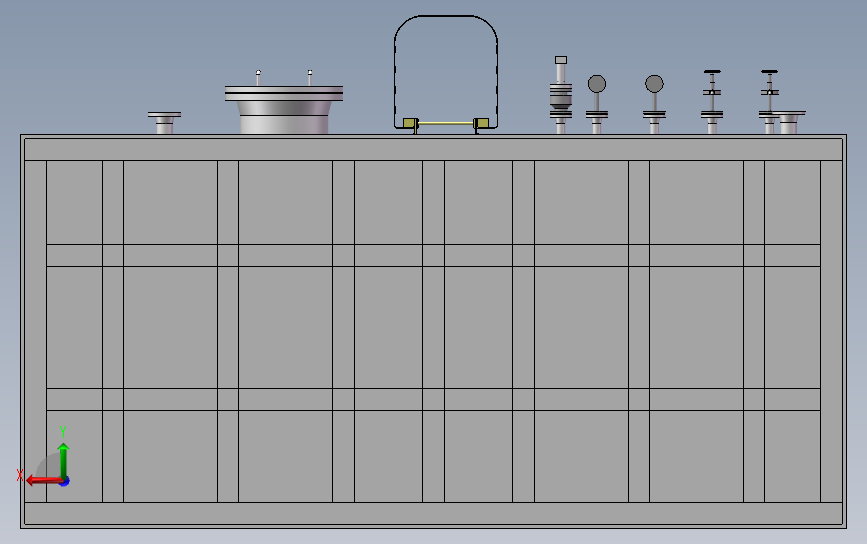Select the first round gauge next to tall valve
This screenshot has height=544, width=867.
[597, 104]
